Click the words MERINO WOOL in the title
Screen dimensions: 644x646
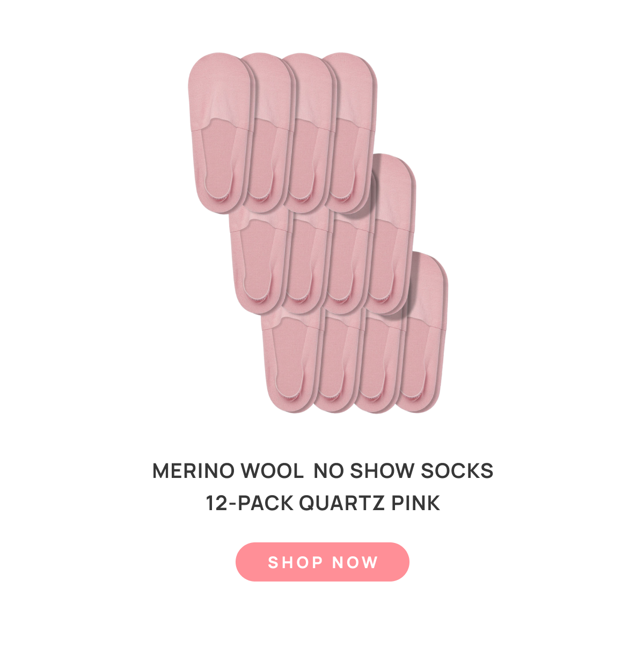point(228,471)
